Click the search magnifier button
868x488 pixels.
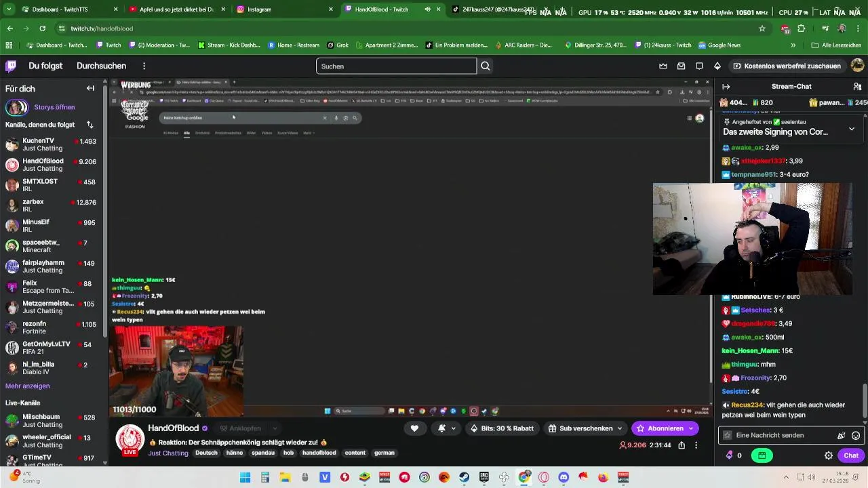coord(486,66)
